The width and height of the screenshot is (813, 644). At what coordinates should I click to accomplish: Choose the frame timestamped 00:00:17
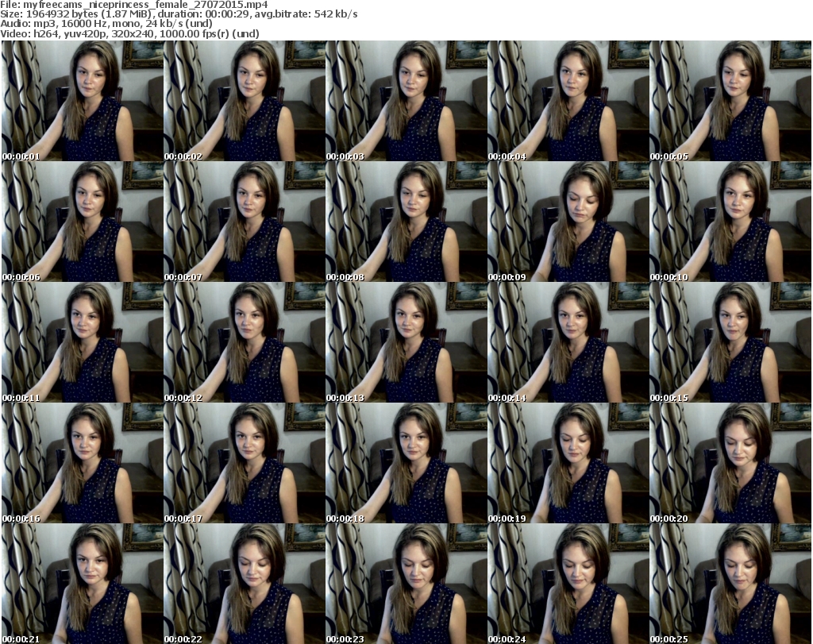(245, 463)
